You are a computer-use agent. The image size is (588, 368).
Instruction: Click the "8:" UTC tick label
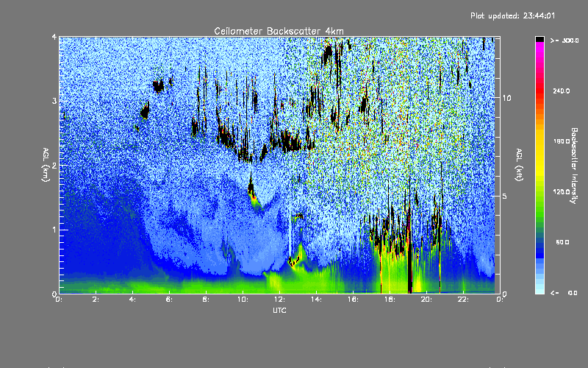(206, 300)
